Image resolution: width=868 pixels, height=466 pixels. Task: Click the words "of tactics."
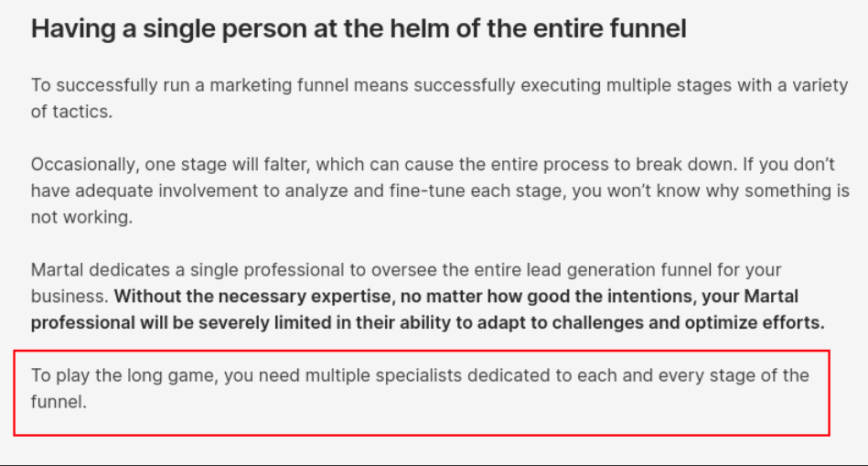(x=71, y=112)
